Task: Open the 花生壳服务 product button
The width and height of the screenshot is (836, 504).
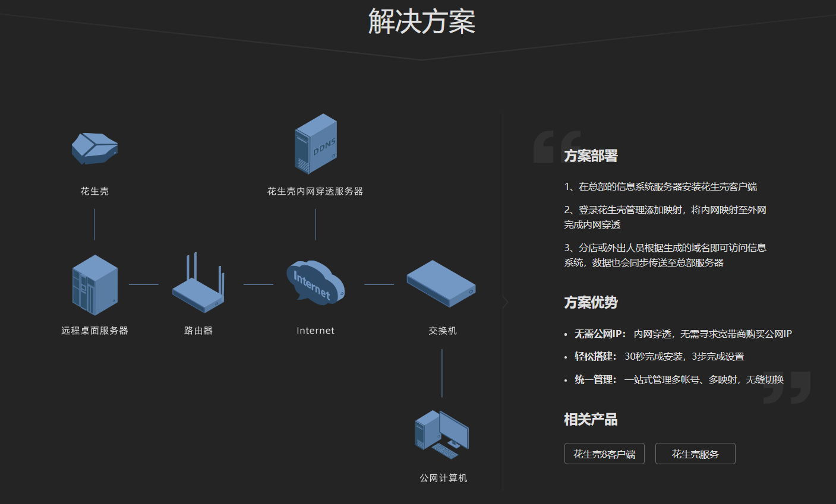Action: pyautogui.click(x=695, y=454)
